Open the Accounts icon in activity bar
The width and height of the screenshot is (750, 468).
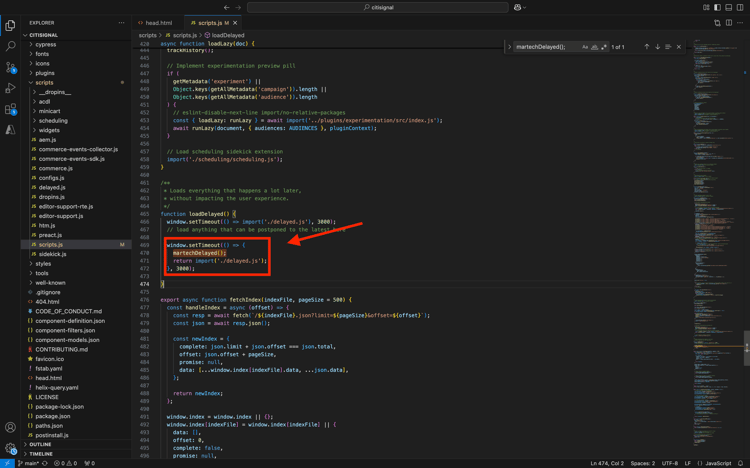[x=10, y=427]
